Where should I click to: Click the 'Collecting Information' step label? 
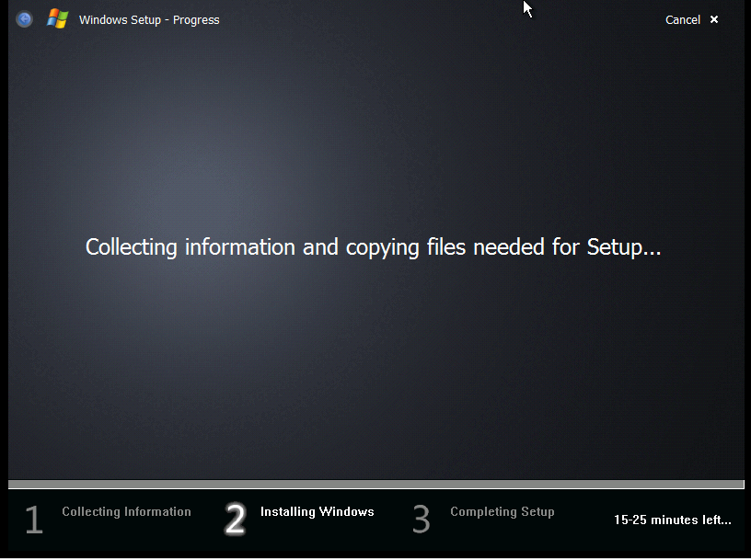[x=126, y=511]
